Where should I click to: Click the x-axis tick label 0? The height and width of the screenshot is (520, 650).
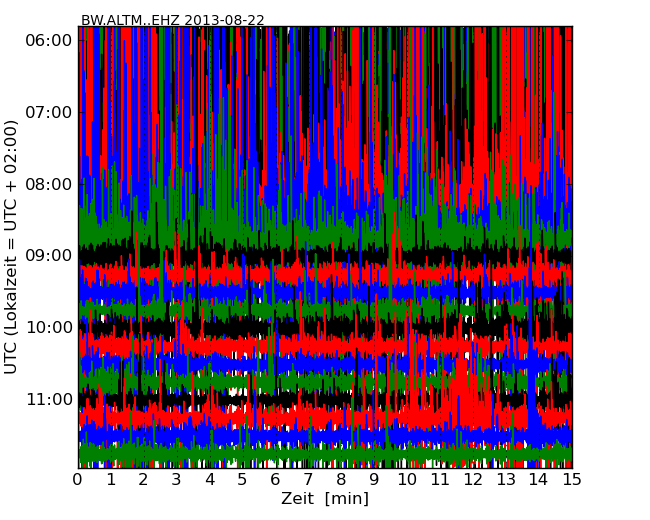point(78,480)
